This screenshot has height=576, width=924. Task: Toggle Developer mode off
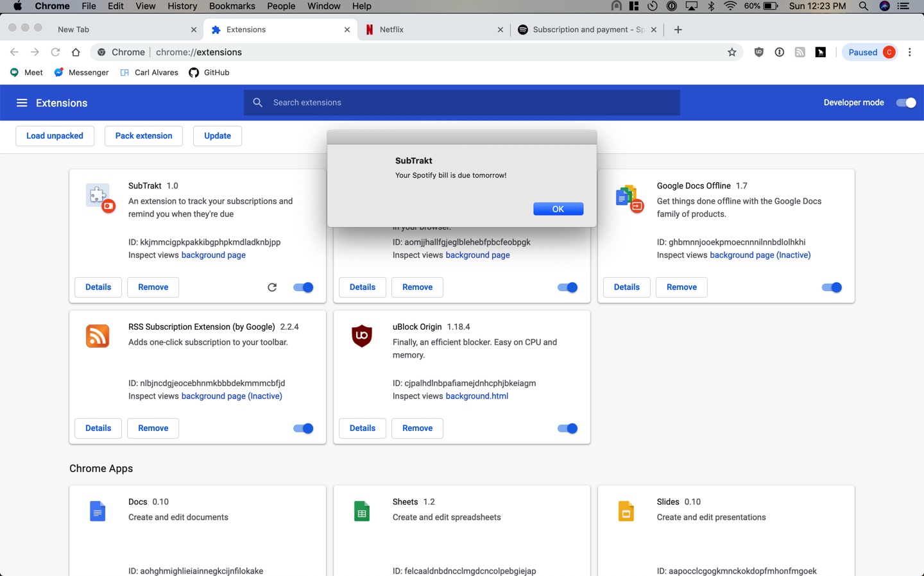(906, 103)
